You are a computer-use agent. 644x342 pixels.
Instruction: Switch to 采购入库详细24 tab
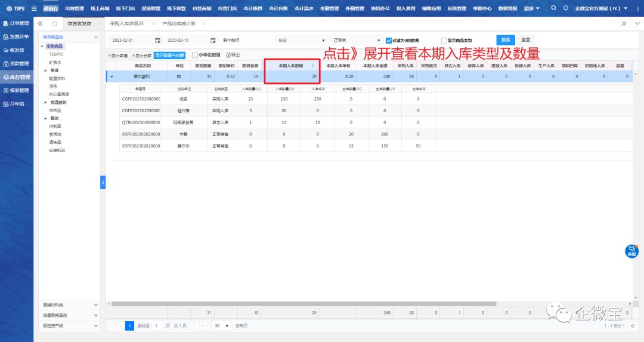[127, 23]
